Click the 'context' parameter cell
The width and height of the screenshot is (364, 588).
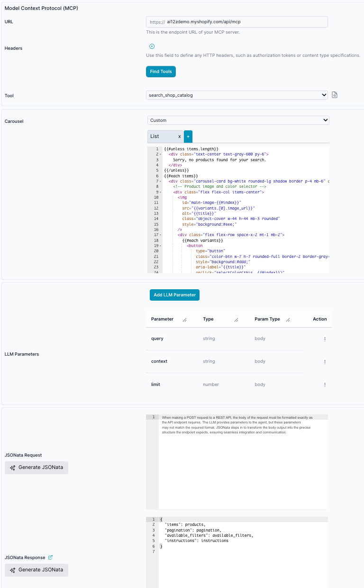[x=159, y=361]
